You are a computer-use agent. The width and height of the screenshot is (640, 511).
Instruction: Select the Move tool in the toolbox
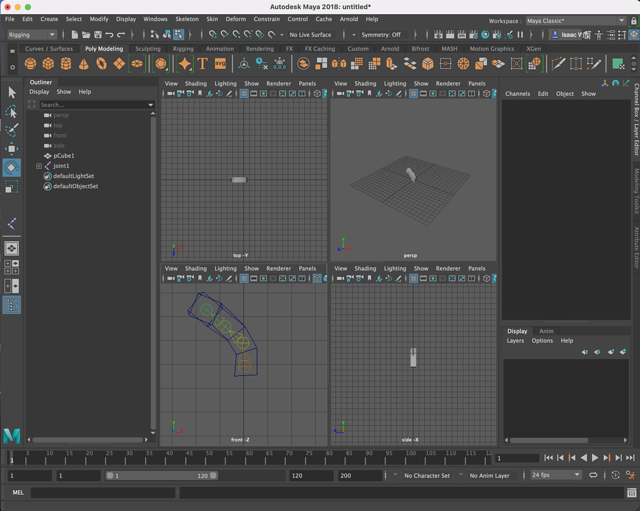(11, 149)
